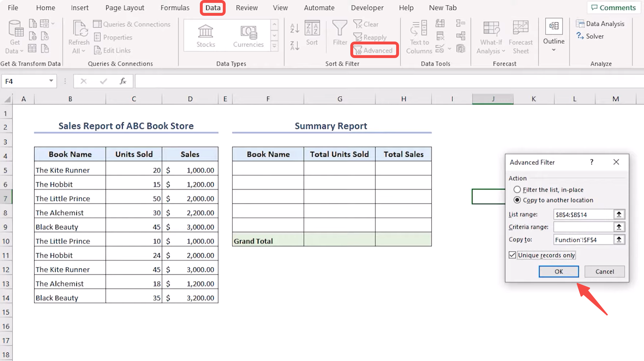Click the Criteria range input field
The image size is (644, 361).
(x=583, y=227)
